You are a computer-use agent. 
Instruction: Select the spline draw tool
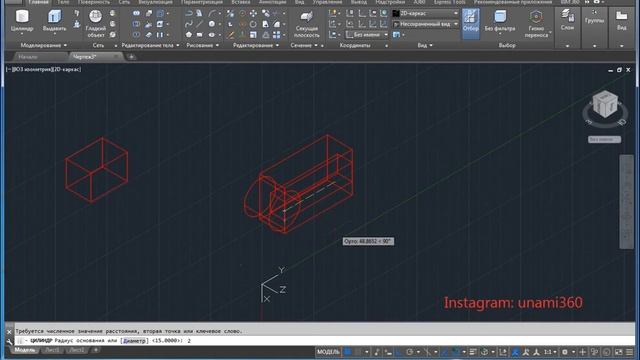189,24
